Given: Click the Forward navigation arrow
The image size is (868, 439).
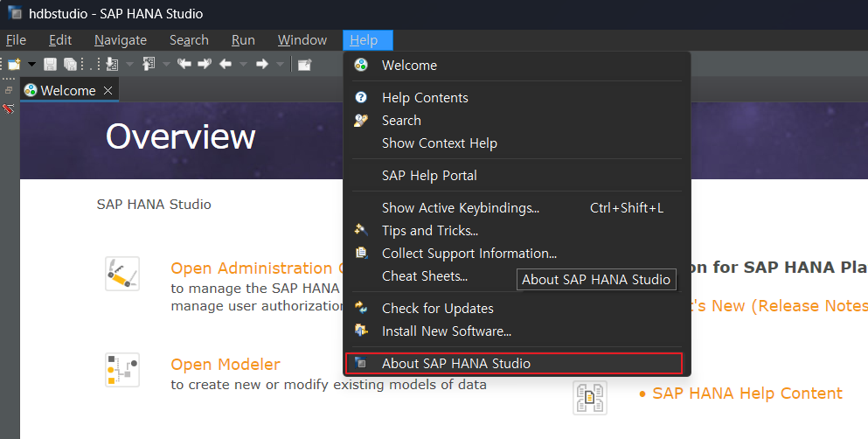Looking at the screenshot, I should click(262, 64).
